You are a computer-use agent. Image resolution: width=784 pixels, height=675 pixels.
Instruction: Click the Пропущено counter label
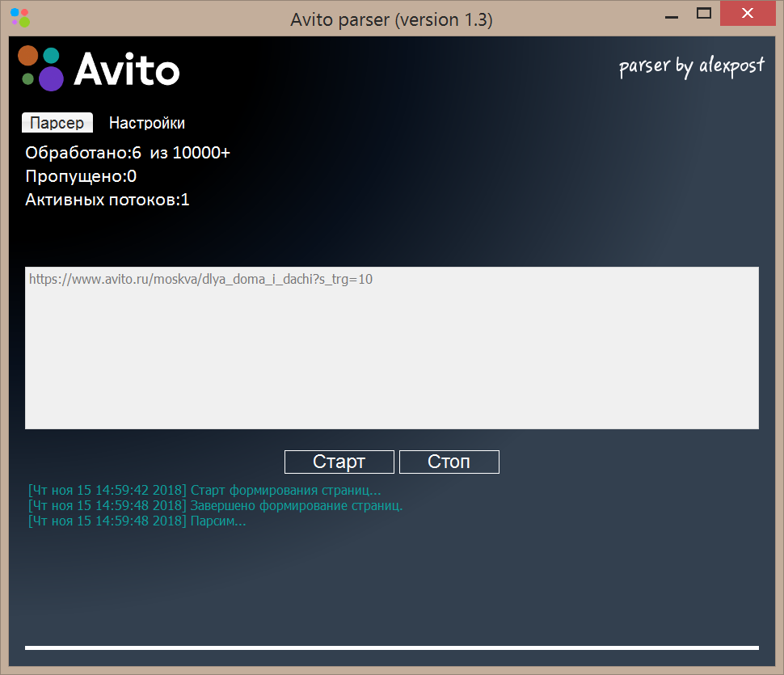coord(81,176)
